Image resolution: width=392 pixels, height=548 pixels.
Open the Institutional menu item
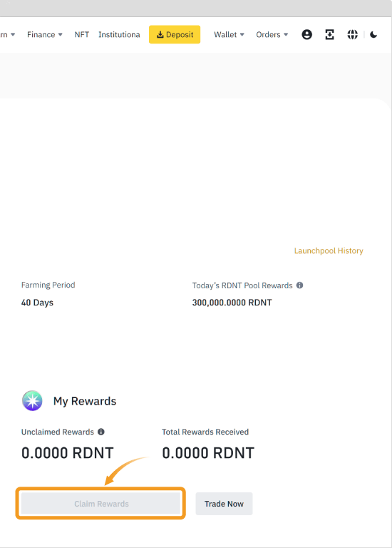pyautogui.click(x=119, y=34)
